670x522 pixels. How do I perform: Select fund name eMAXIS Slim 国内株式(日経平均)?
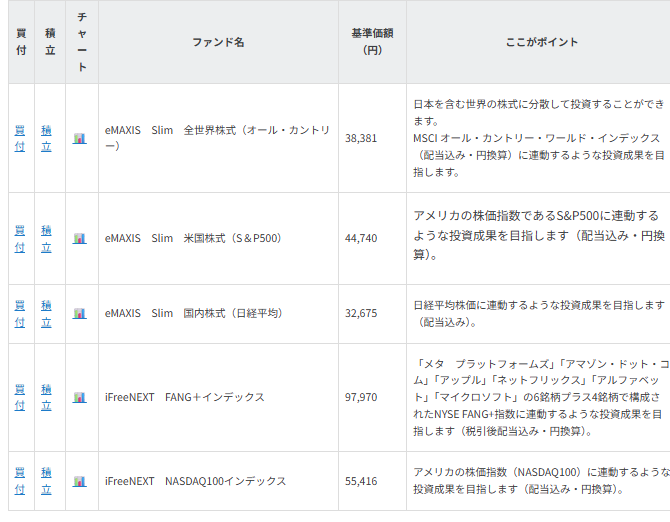point(194,314)
